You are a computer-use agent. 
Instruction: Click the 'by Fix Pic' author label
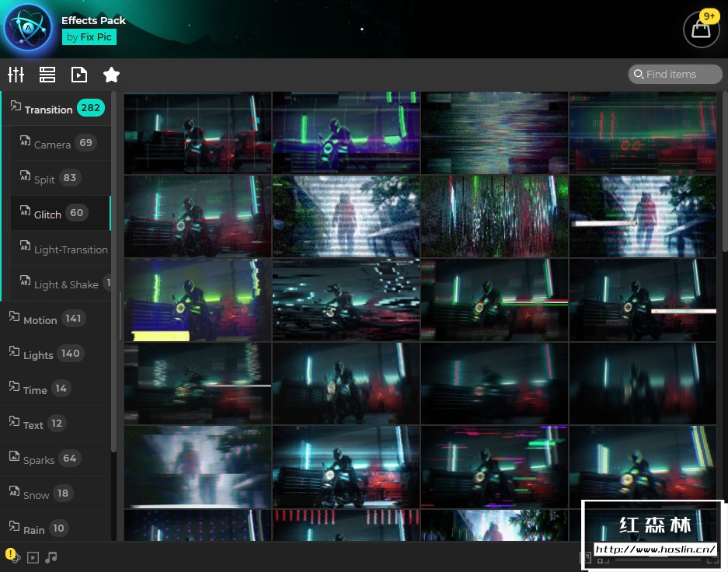click(x=89, y=37)
